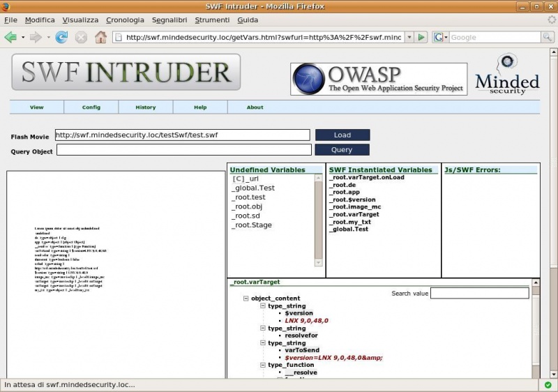Image resolution: width=558 pixels, height=392 pixels.
Task: Click the forward navigation arrow
Action: pos(36,37)
